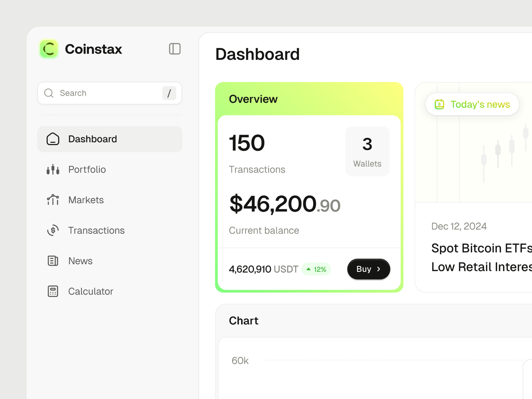Click the search magnifier icon
Viewport: 532px width, 399px height.
tap(49, 93)
